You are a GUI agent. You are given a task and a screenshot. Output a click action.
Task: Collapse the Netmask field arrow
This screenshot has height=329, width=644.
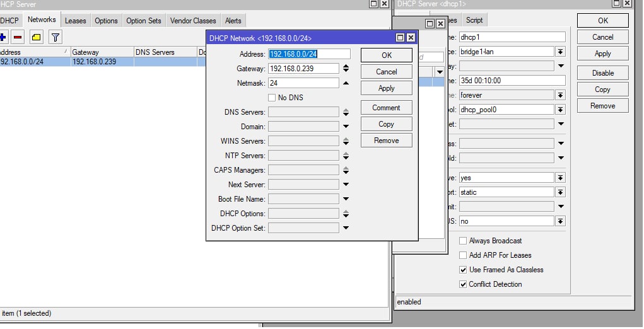click(x=346, y=83)
